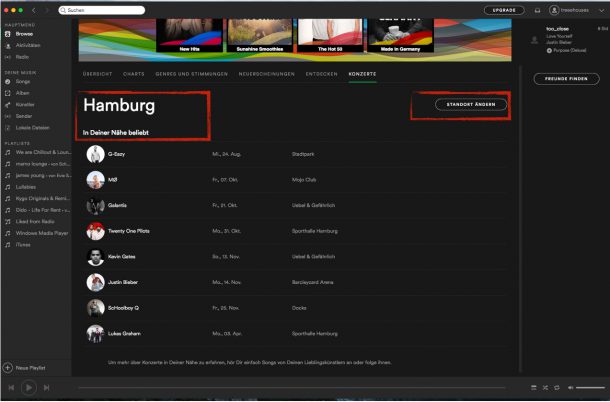Select the Konzerte tab
610x402 pixels.
tap(362, 74)
